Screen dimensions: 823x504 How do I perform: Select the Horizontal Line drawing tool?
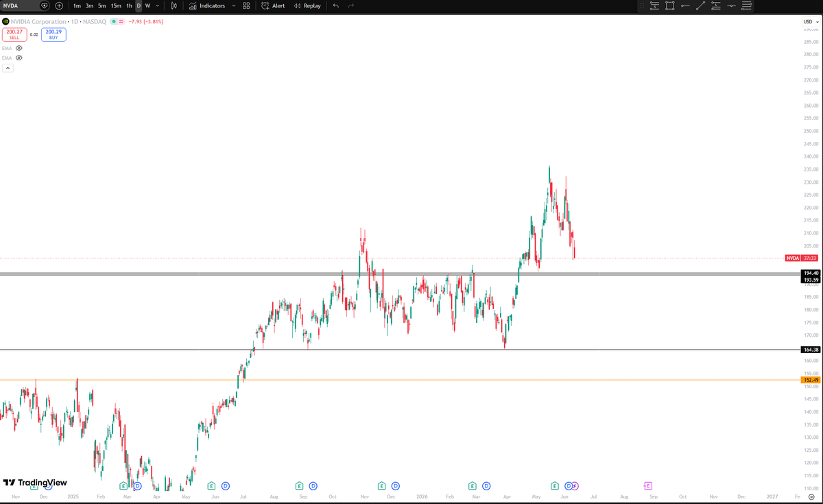click(731, 5)
